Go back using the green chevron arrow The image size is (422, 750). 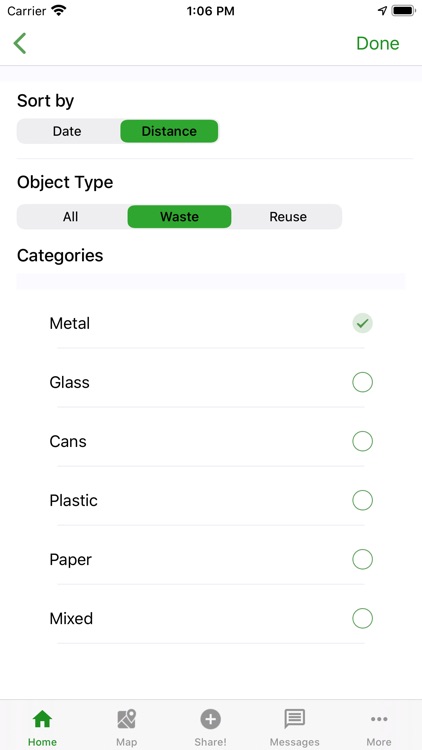point(20,44)
